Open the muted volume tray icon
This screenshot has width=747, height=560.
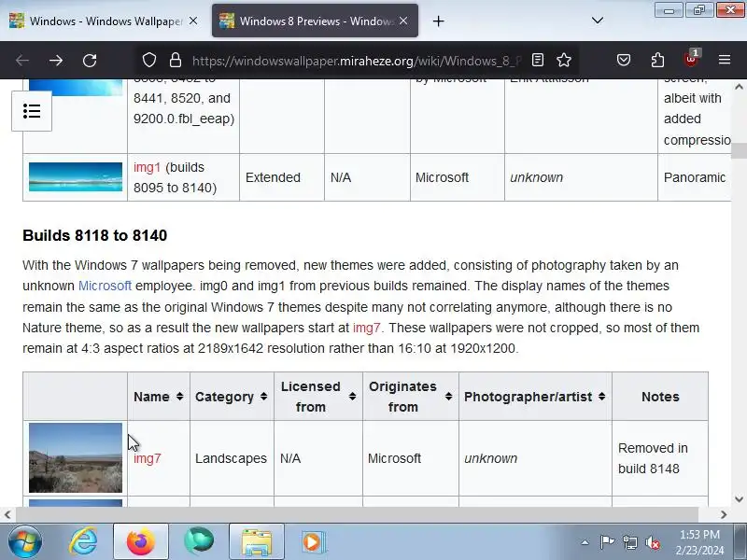point(652,542)
